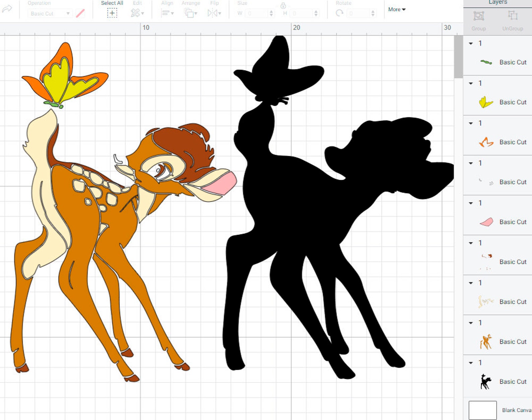The width and height of the screenshot is (532, 420).
Task: Collapse the yellow wings layer group
Action: [x=471, y=83]
